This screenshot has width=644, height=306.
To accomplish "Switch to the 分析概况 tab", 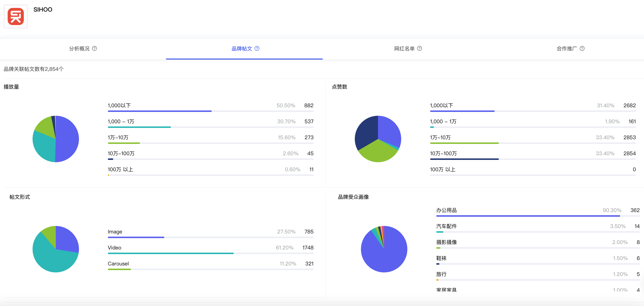I will point(79,48).
